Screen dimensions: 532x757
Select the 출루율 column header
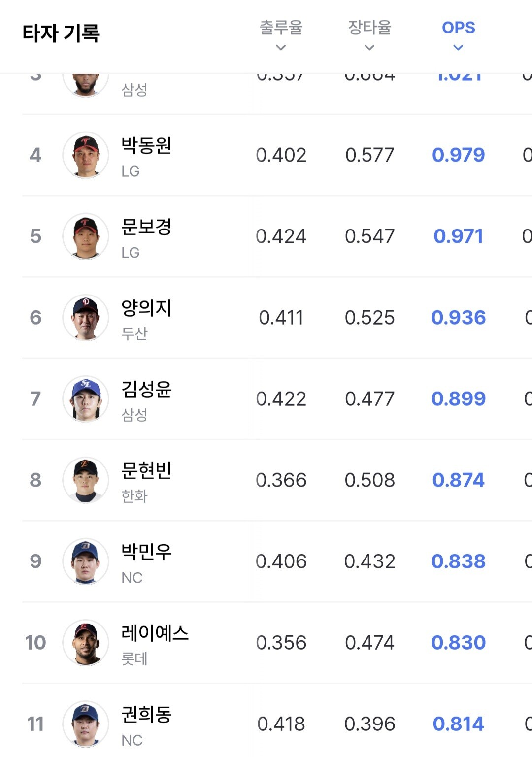tap(281, 28)
